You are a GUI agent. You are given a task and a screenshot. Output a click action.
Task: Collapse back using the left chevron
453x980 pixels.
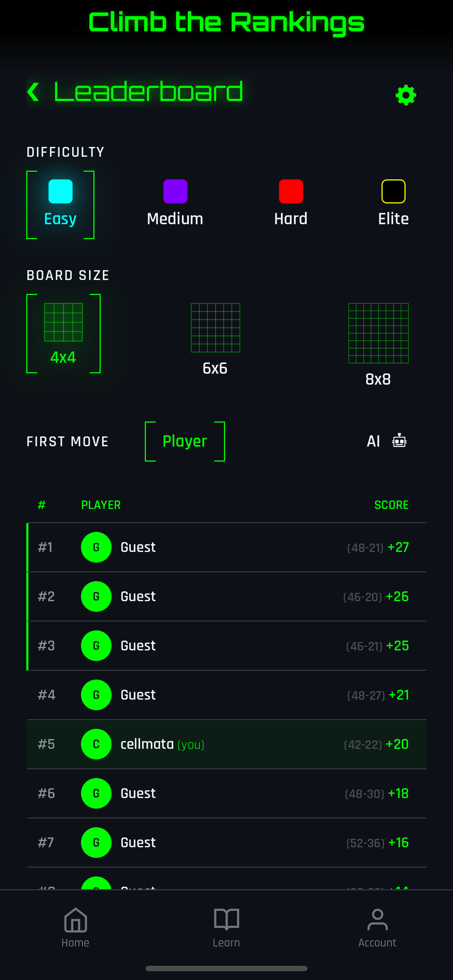coord(34,91)
